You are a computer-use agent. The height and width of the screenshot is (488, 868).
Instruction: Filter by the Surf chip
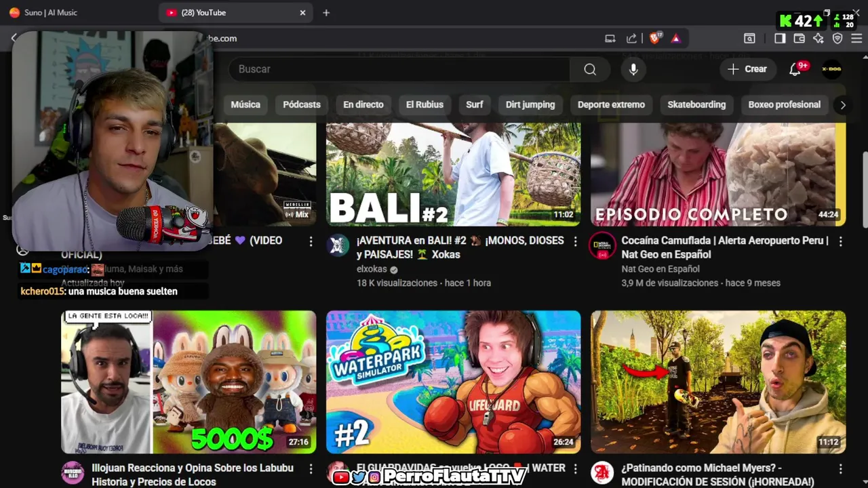(475, 104)
